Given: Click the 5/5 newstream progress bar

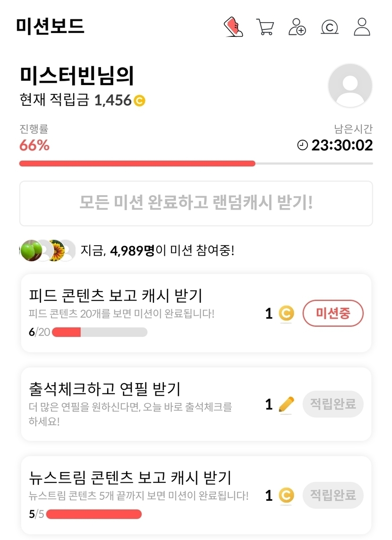Looking at the screenshot, I should [94, 514].
